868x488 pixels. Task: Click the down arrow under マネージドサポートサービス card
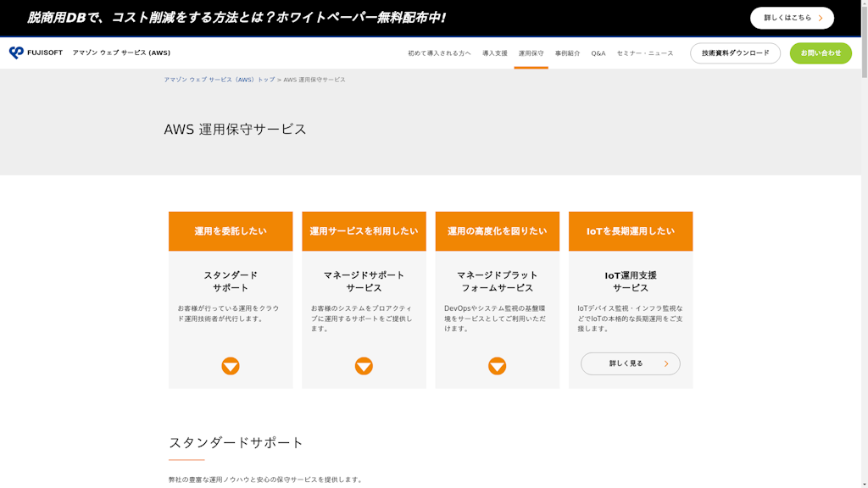(364, 366)
